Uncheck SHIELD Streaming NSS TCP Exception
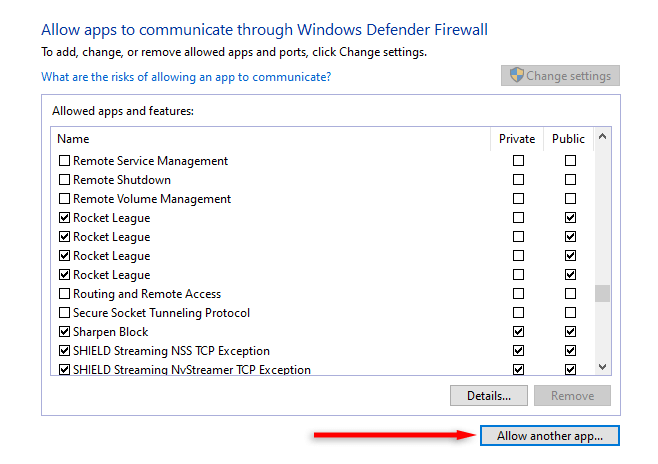Screen dimensions: 658x464 pos(65,351)
